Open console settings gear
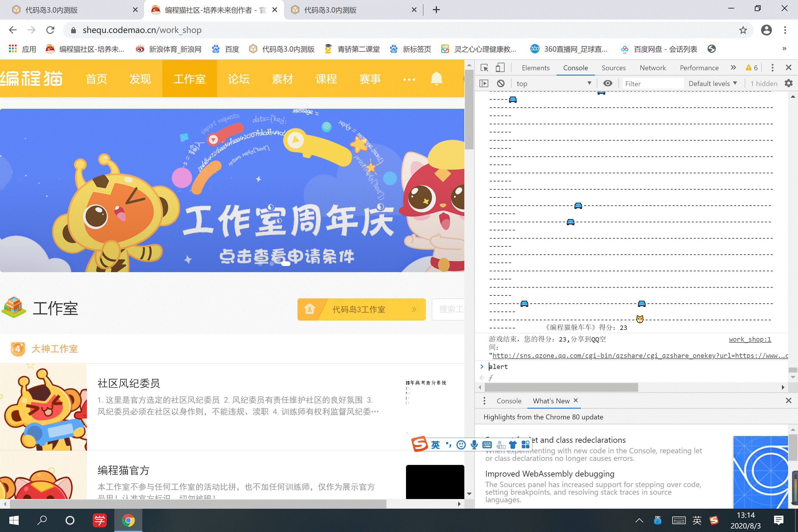 789,83
